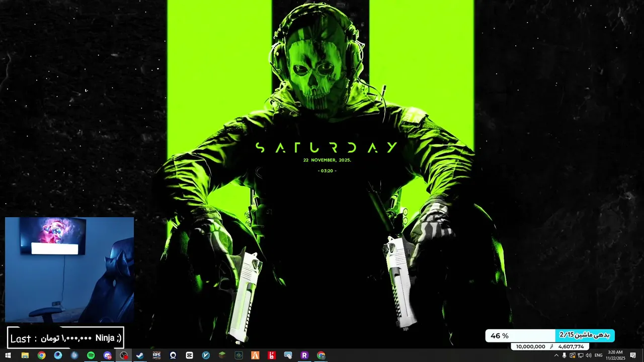Open the CapCut taskbar icon
Screen dimensions: 644x362
point(189,355)
